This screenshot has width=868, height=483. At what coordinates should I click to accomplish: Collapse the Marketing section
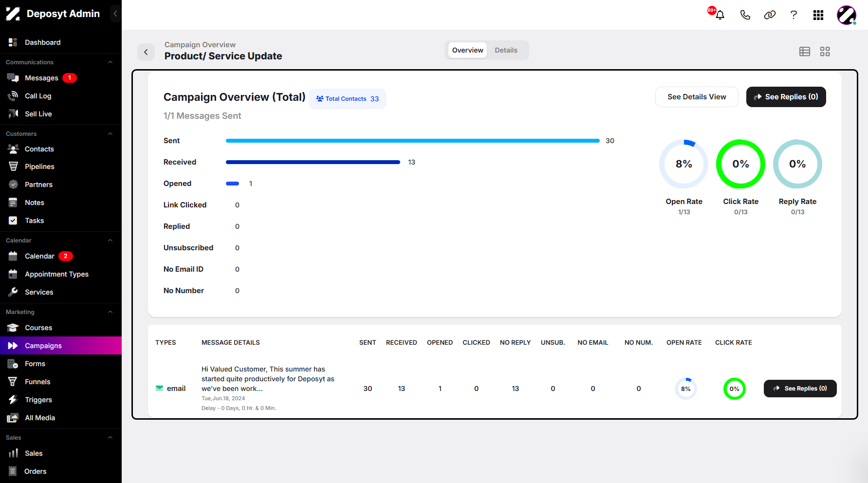click(110, 312)
